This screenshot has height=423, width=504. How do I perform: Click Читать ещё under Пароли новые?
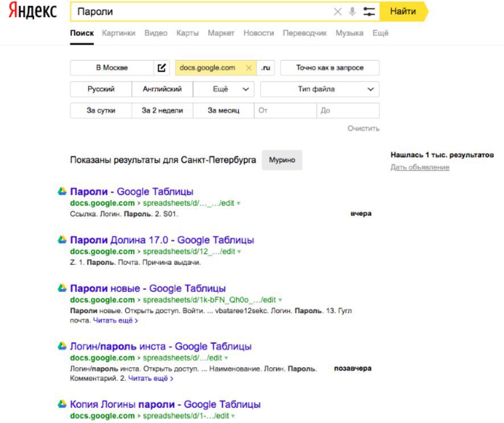[115, 321]
